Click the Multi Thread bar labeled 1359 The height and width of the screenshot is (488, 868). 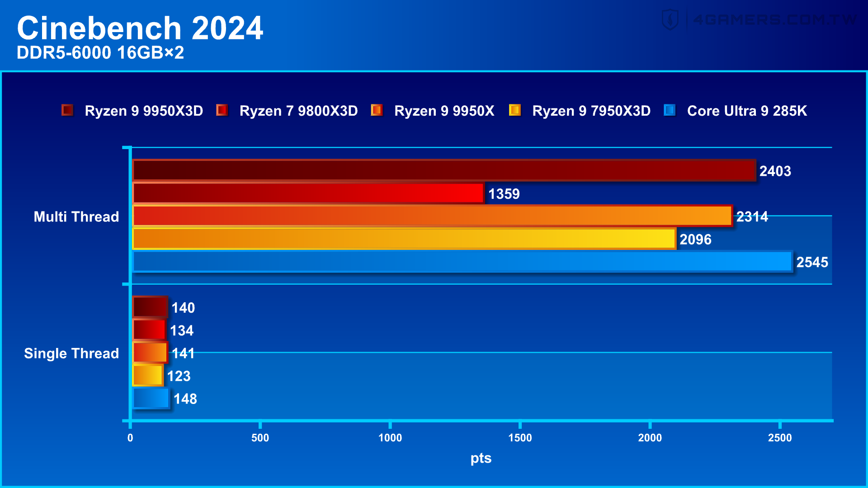pos(308,193)
